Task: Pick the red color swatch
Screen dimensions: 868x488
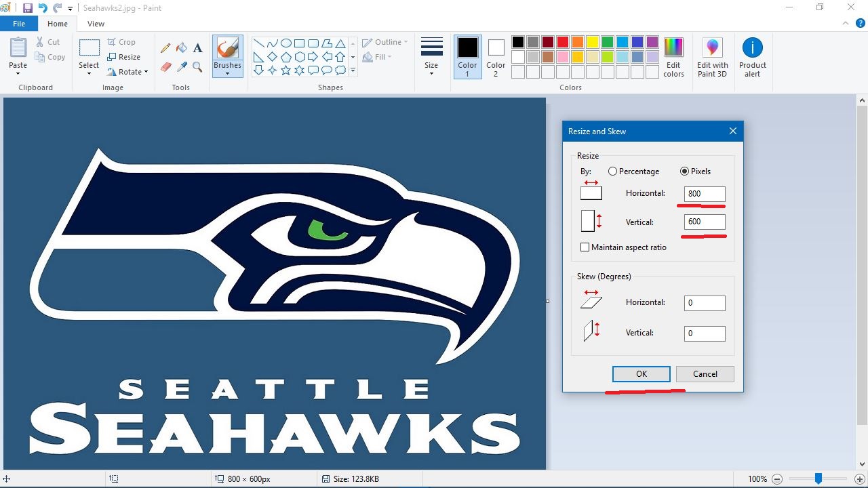Action: click(x=562, y=42)
